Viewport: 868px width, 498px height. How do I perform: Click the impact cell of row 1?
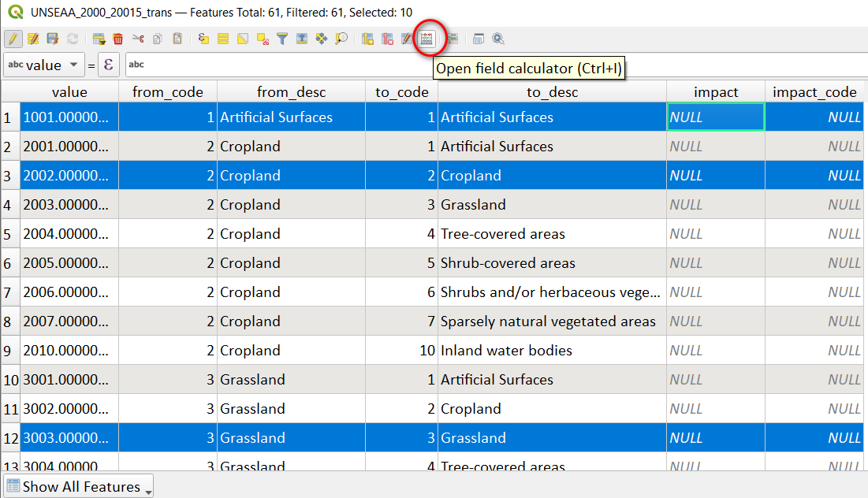[x=716, y=117]
